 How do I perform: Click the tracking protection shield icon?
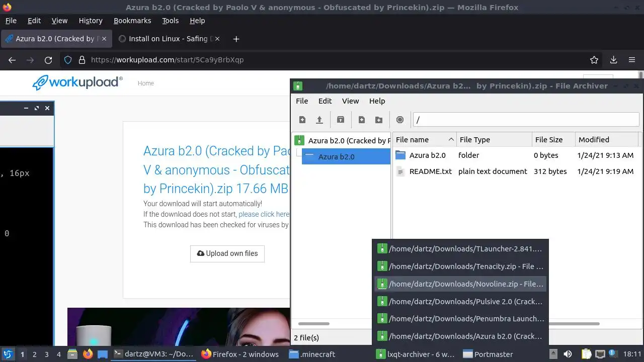click(x=68, y=60)
